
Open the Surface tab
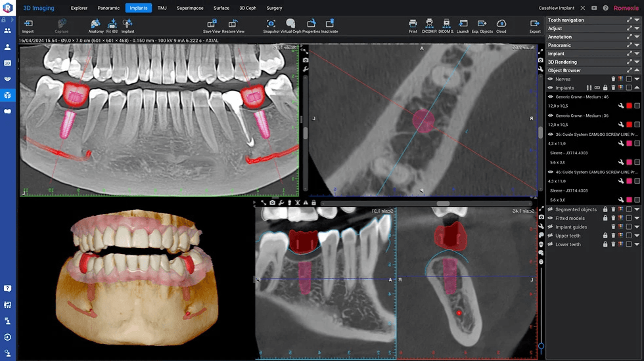221,8
